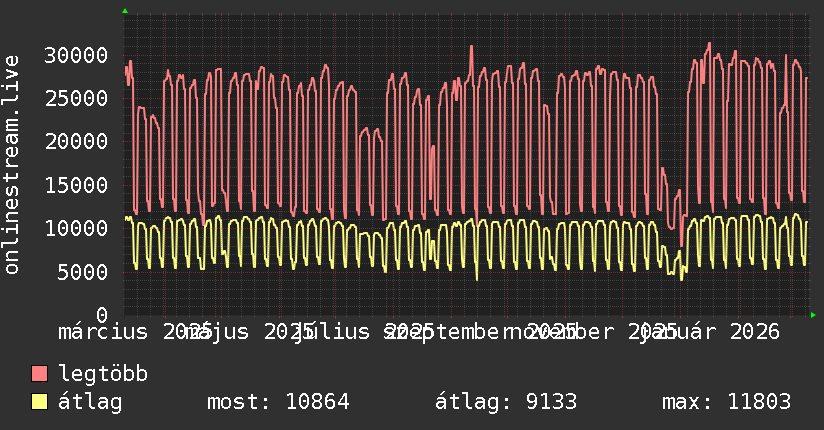Click the 0 y-axis label
824x430 pixels.
click(102, 314)
